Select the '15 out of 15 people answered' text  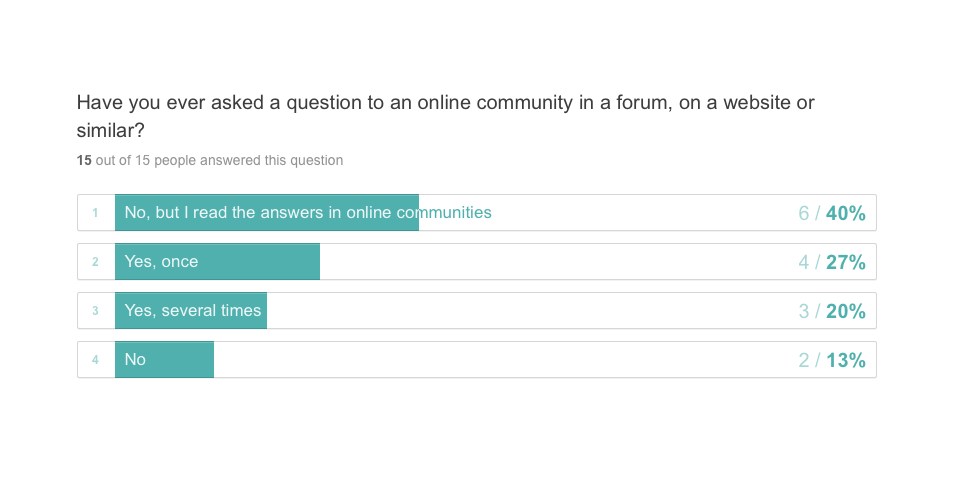coord(210,160)
